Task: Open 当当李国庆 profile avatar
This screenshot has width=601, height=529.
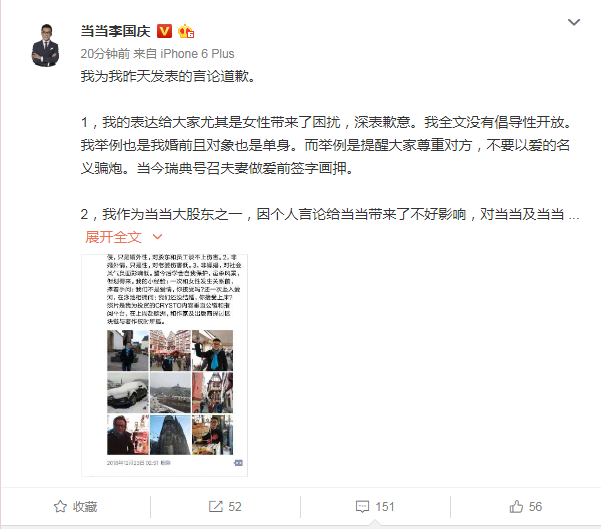Action: 45,45
